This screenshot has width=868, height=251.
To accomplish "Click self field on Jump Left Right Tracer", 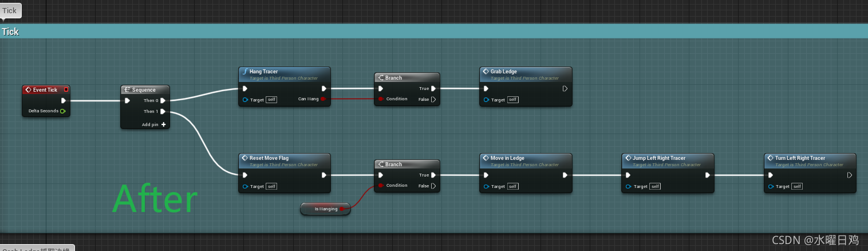I will point(654,186).
